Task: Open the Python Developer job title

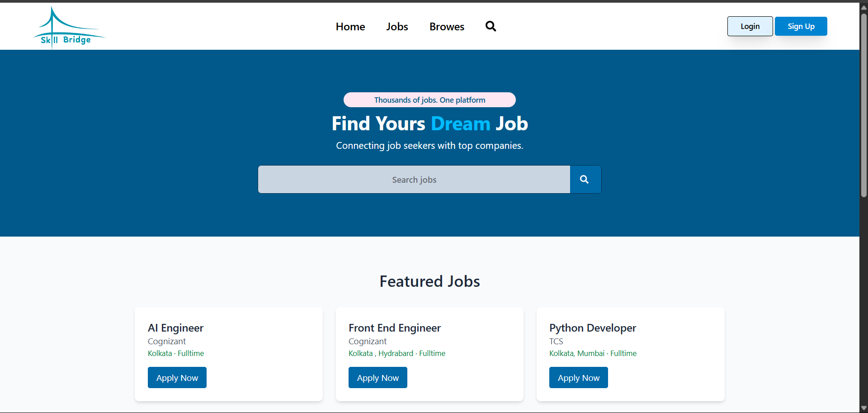Action: click(x=592, y=328)
